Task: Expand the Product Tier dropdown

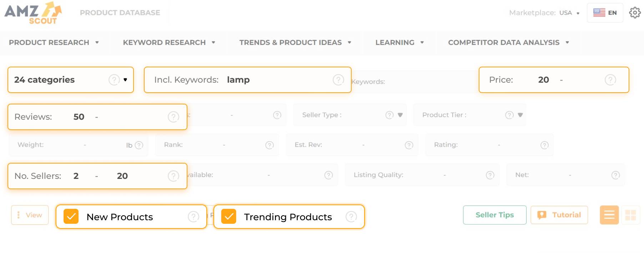Action: (520, 115)
